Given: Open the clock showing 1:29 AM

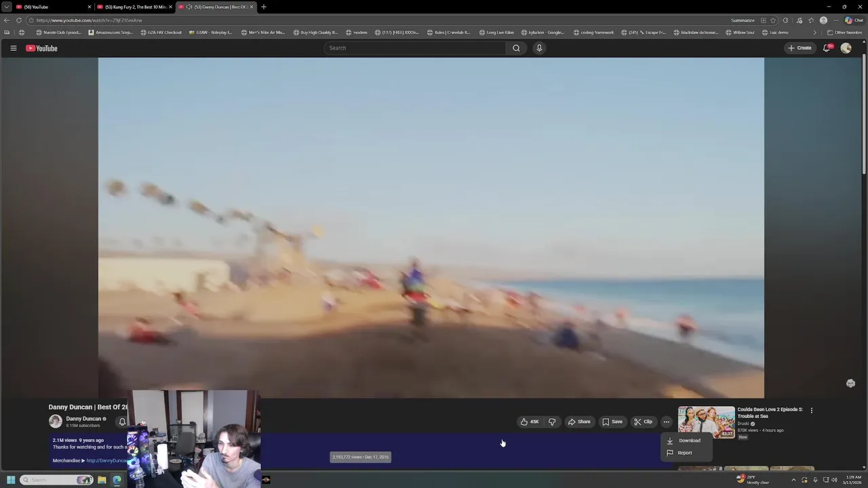Looking at the screenshot, I should click(853, 480).
